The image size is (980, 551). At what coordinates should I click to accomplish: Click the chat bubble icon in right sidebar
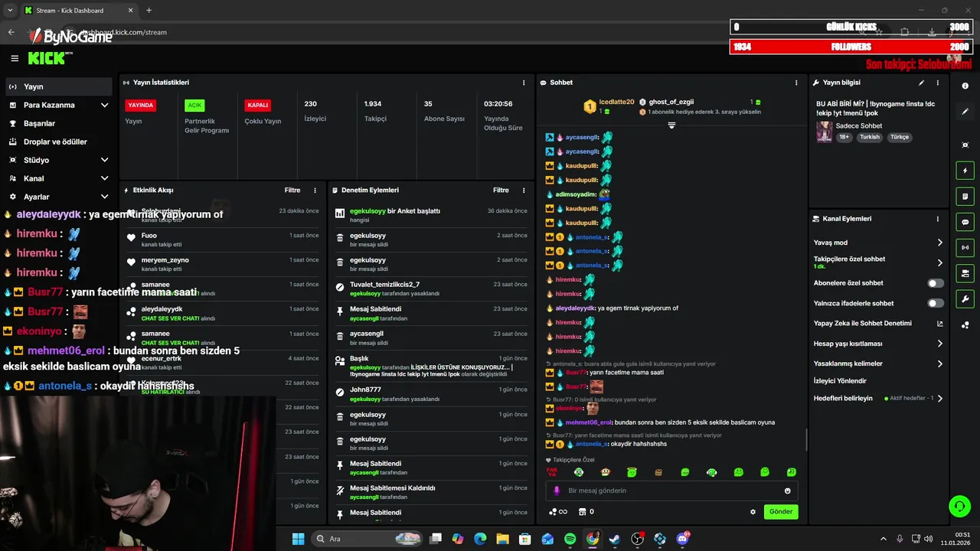[965, 222]
